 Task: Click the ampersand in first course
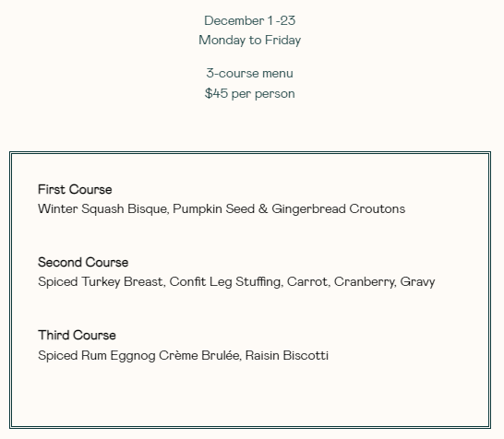click(263, 209)
